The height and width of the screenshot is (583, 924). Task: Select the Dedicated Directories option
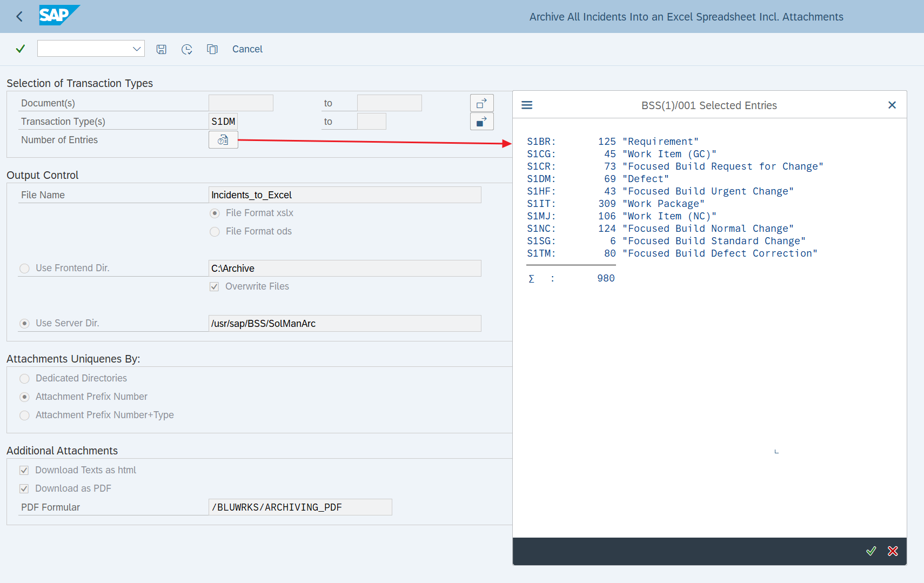[x=25, y=379]
